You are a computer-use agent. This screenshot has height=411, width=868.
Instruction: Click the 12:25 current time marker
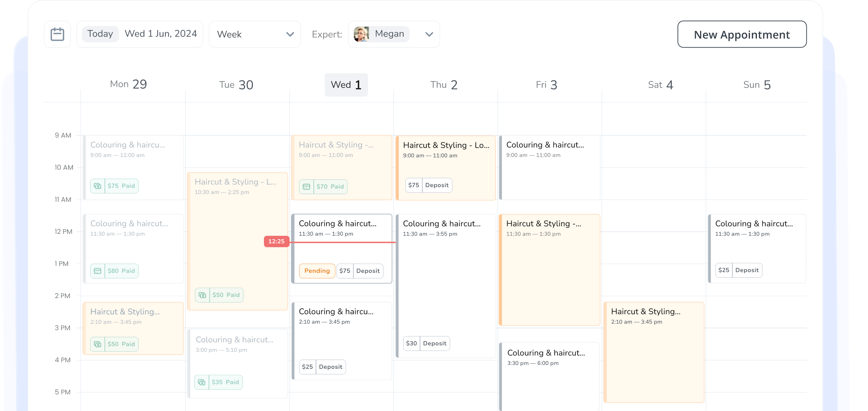(x=276, y=241)
